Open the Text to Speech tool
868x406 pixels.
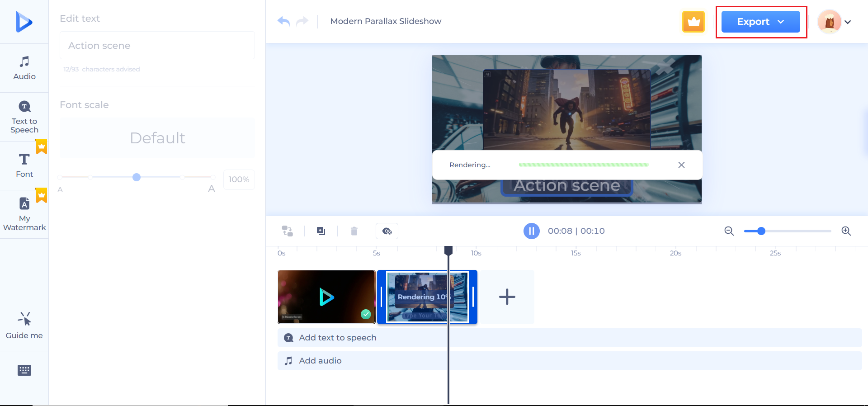[x=24, y=117]
